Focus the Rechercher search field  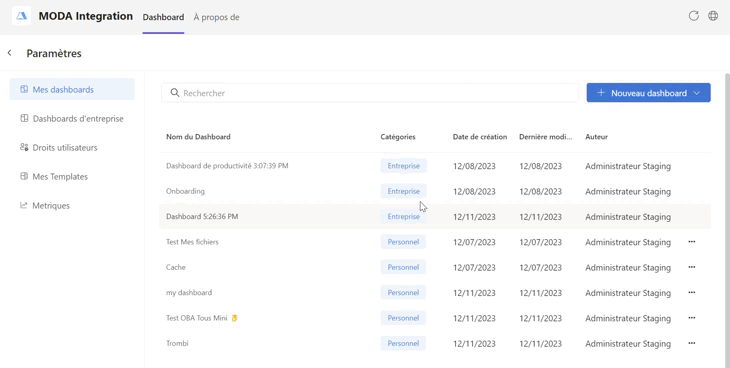pyautogui.click(x=370, y=93)
